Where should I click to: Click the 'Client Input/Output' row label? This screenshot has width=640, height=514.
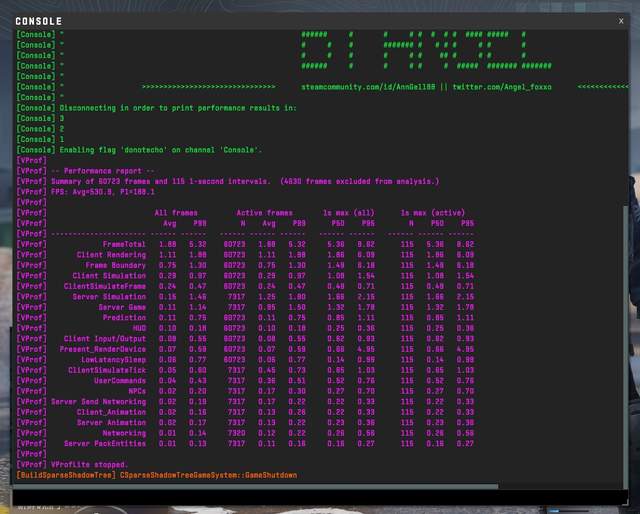105,339
